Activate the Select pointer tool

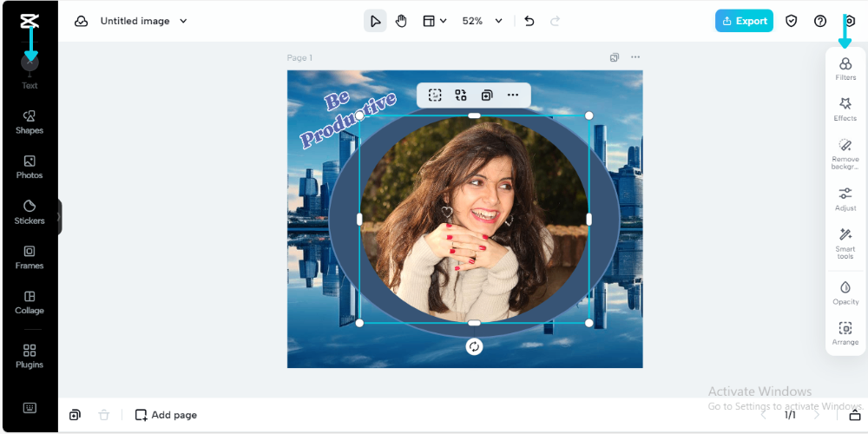click(375, 21)
